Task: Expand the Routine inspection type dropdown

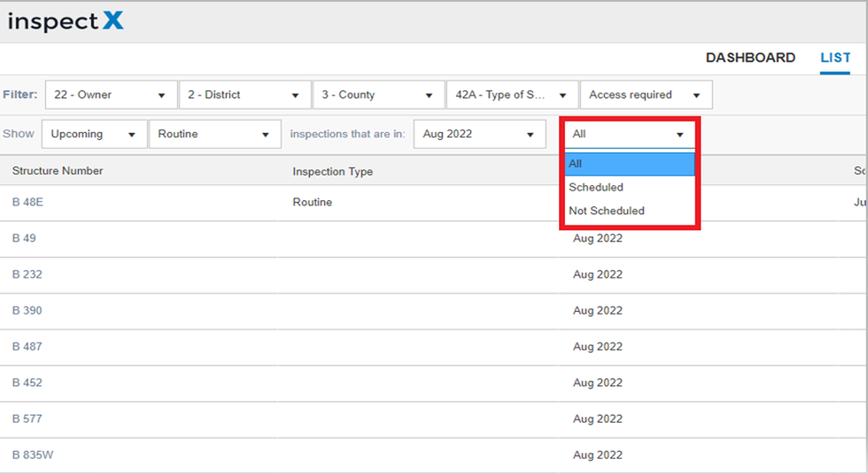Action: 216,134
